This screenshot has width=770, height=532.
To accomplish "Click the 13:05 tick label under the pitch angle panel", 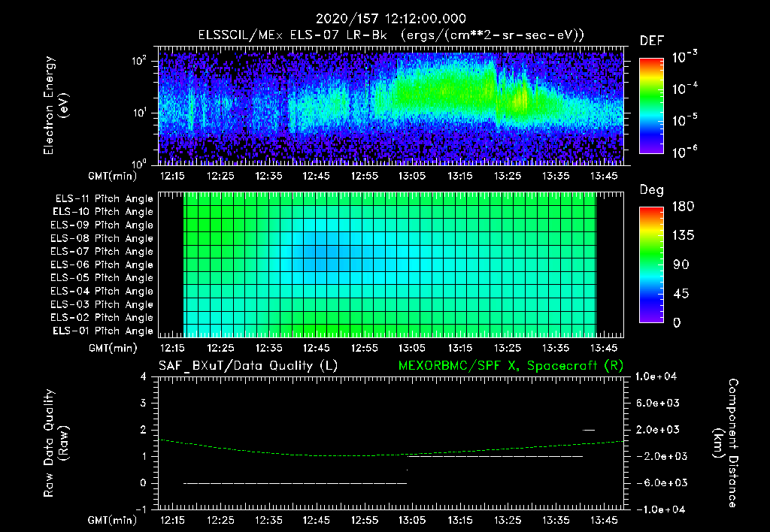I will [411, 349].
